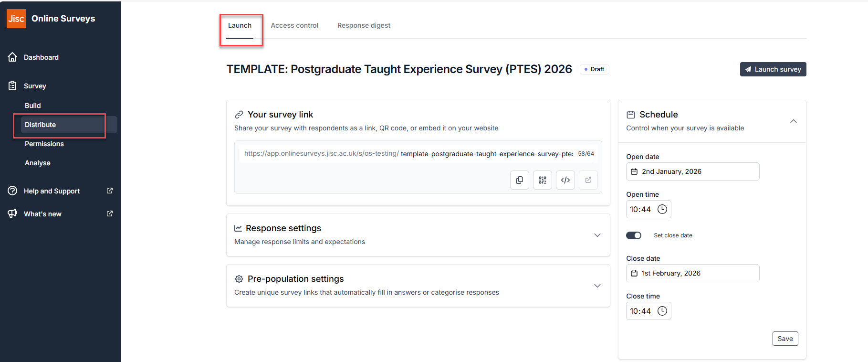The width and height of the screenshot is (868, 362).
Task: Open survey link in new tab icon
Action: pyautogui.click(x=588, y=180)
